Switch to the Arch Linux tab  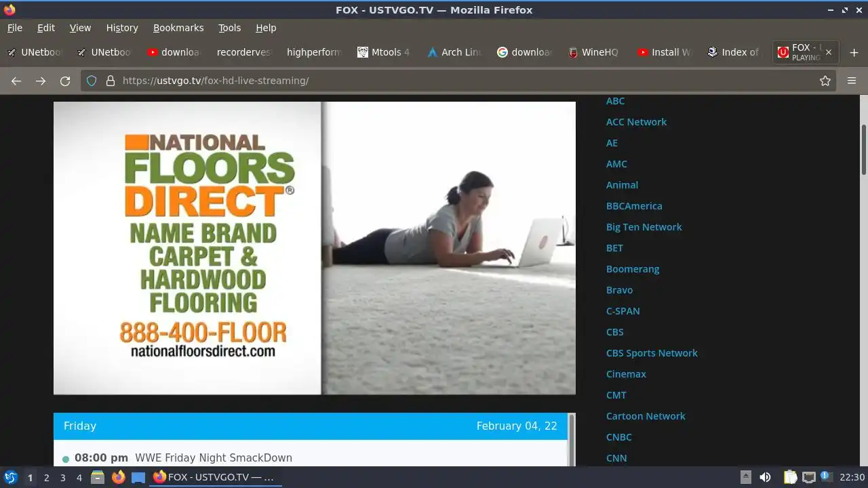pos(454,52)
